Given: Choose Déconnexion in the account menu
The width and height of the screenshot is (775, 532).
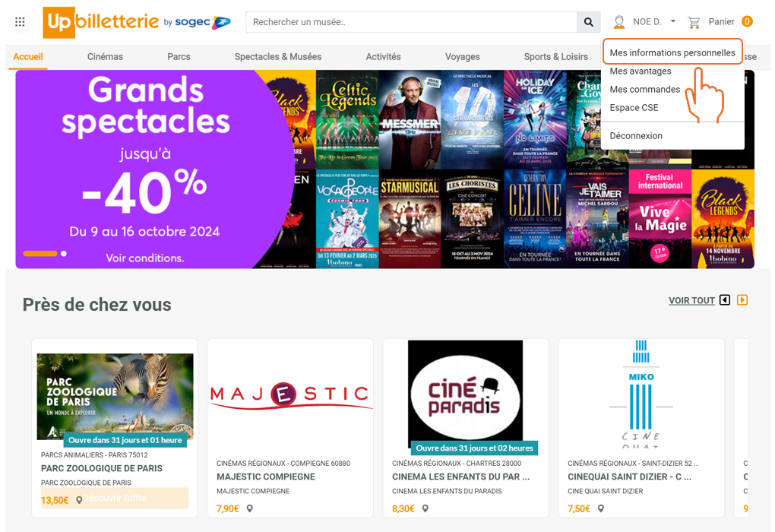Looking at the screenshot, I should pyautogui.click(x=636, y=136).
